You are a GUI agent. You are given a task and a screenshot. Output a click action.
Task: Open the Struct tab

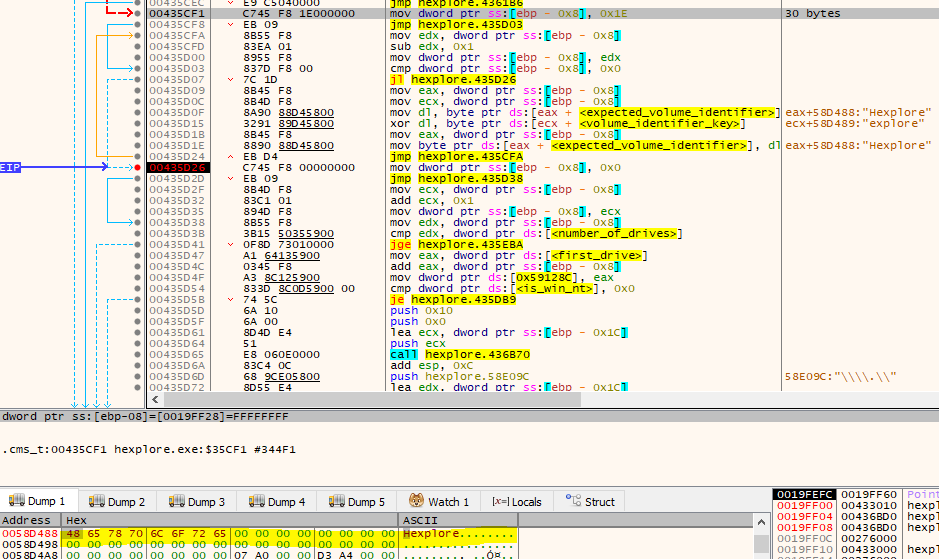tap(590, 501)
